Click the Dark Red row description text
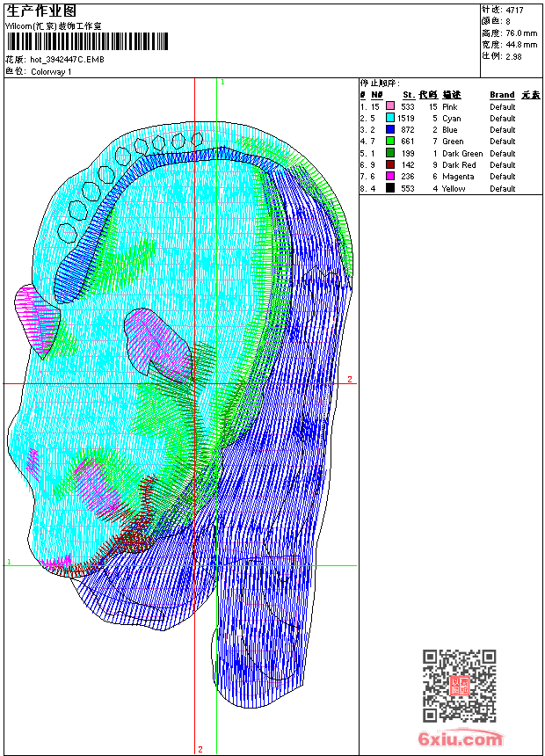 coord(459,165)
